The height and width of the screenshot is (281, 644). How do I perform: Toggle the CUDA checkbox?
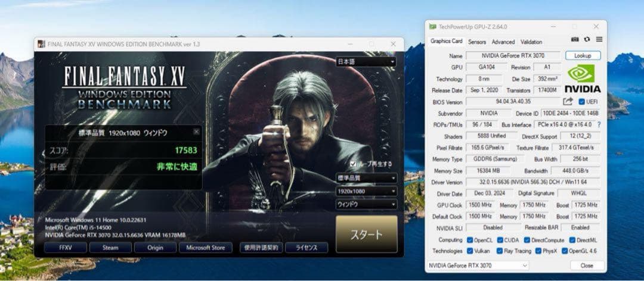[500, 240]
